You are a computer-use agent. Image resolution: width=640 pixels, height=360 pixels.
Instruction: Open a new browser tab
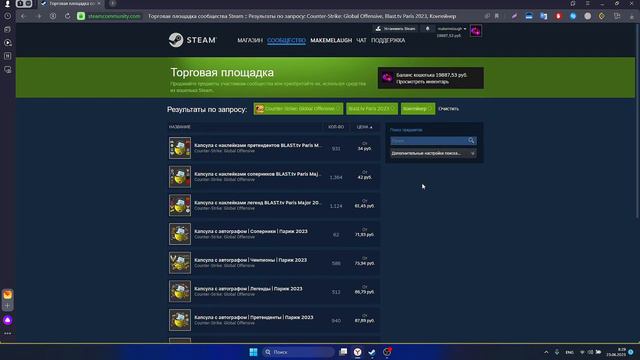pos(112,4)
